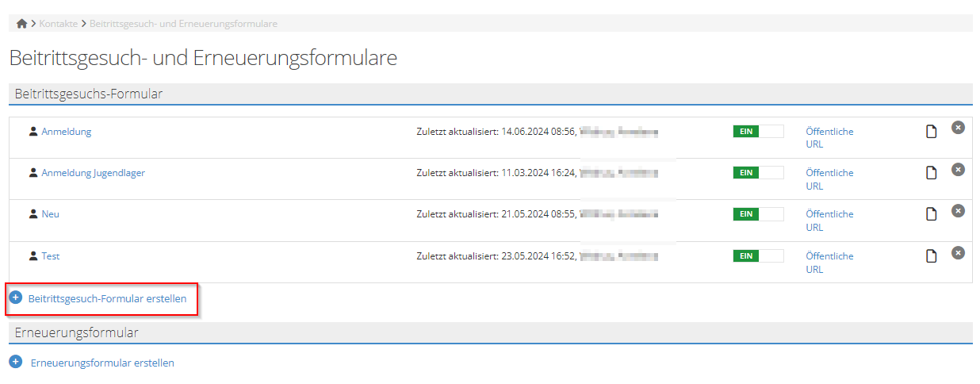
Task: Open the document icon for Anmeldung Jugendlager
Action: click(x=932, y=172)
